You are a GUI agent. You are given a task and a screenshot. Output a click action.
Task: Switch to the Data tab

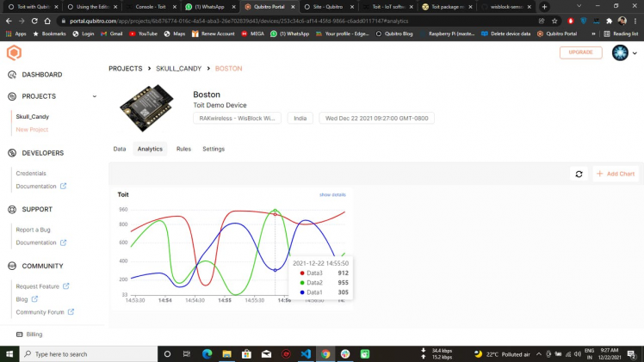click(x=120, y=149)
